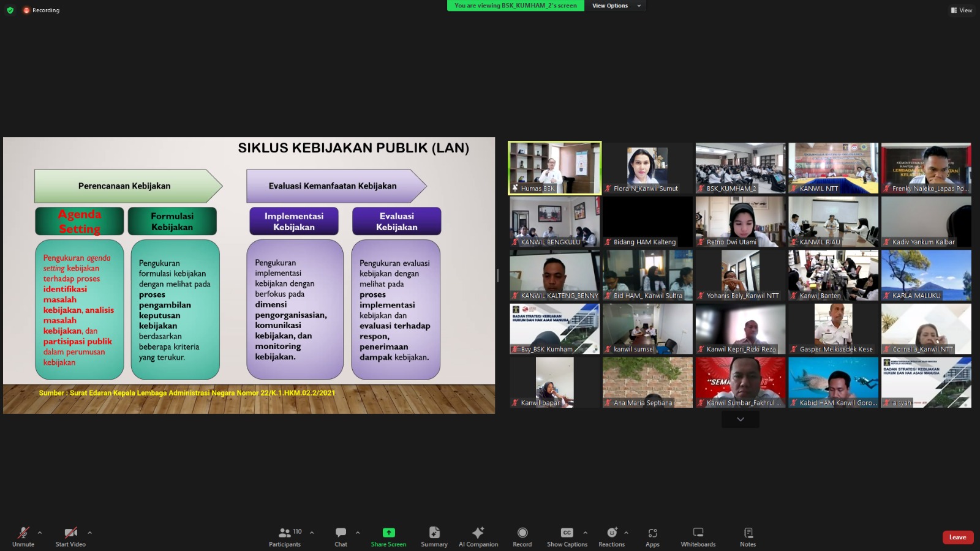Open the Notes icon
The height and width of the screenshot is (551, 980).
pyautogui.click(x=748, y=533)
